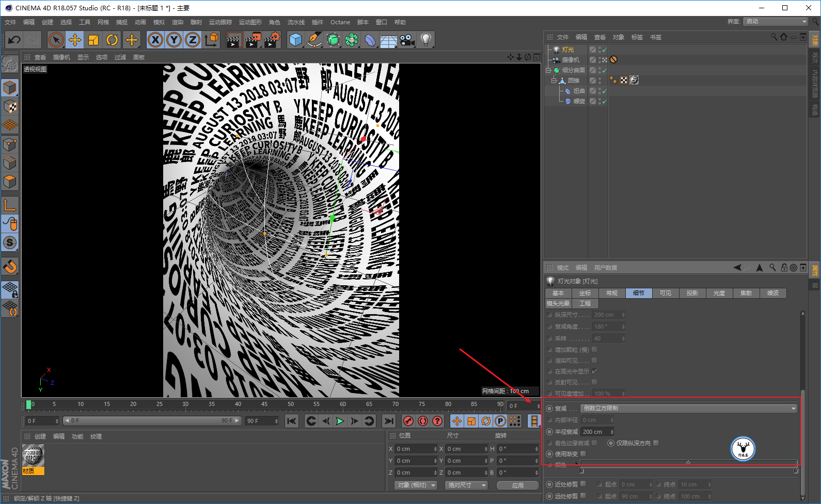Choose the Scale tool in the top toolbar
This screenshot has width=821, height=504.
(93, 40)
